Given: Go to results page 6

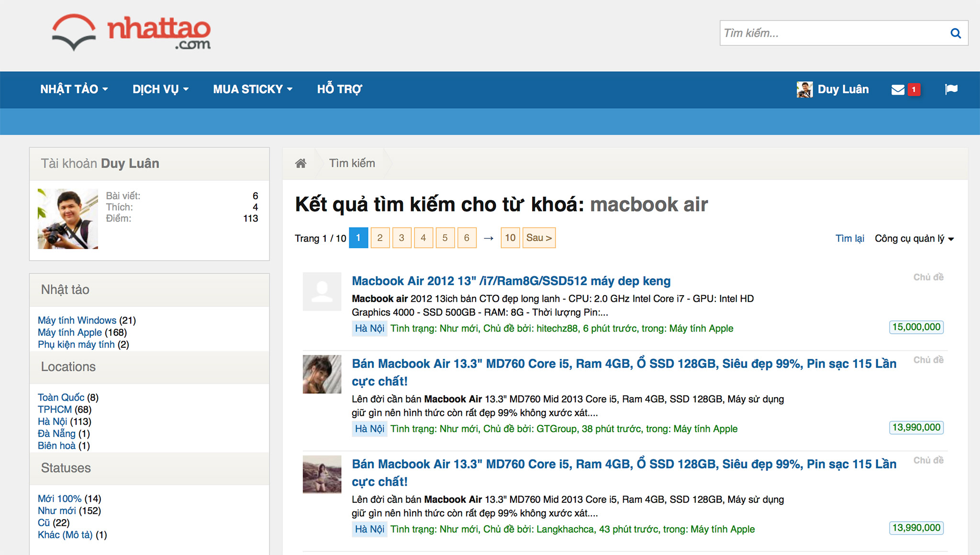Looking at the screenshot, I should tap(467, 238).
